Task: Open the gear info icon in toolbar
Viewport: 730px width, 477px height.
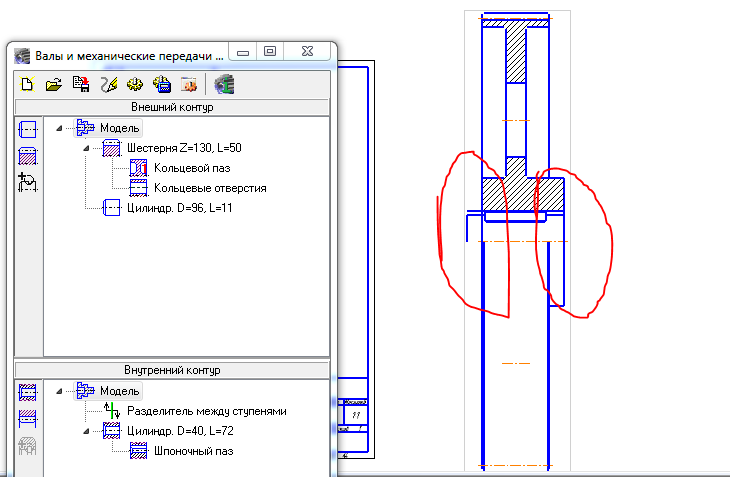Action: [224, 84]
